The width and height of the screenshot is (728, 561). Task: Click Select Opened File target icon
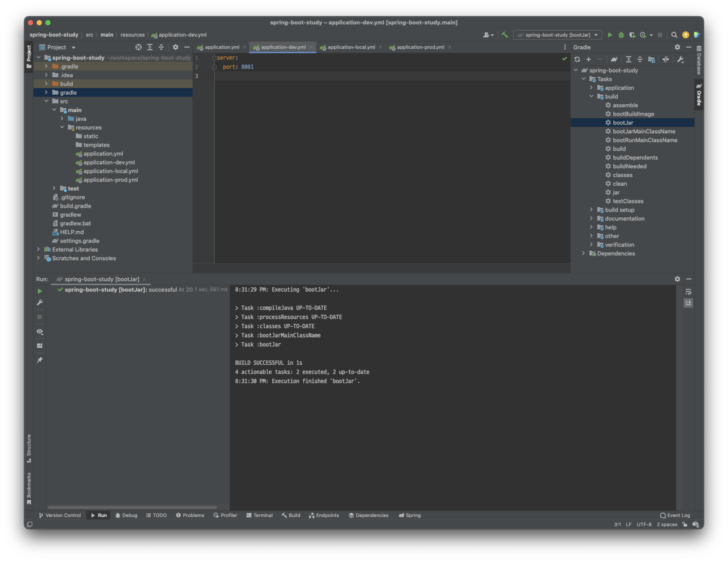138,47
